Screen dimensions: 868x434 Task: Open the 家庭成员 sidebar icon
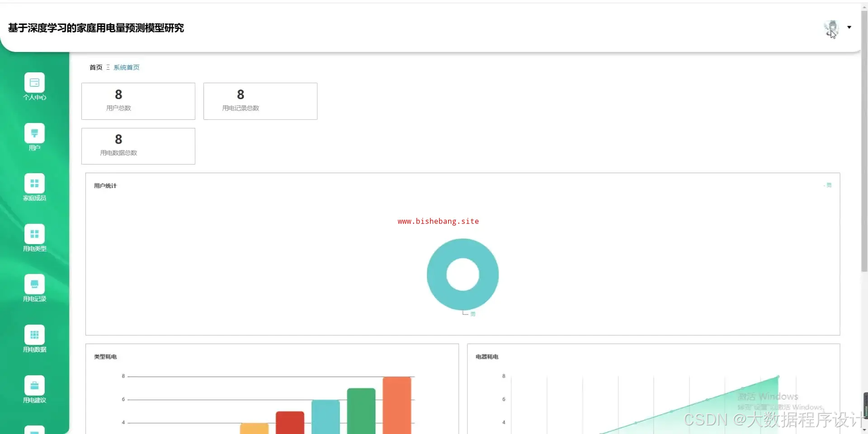34,184
